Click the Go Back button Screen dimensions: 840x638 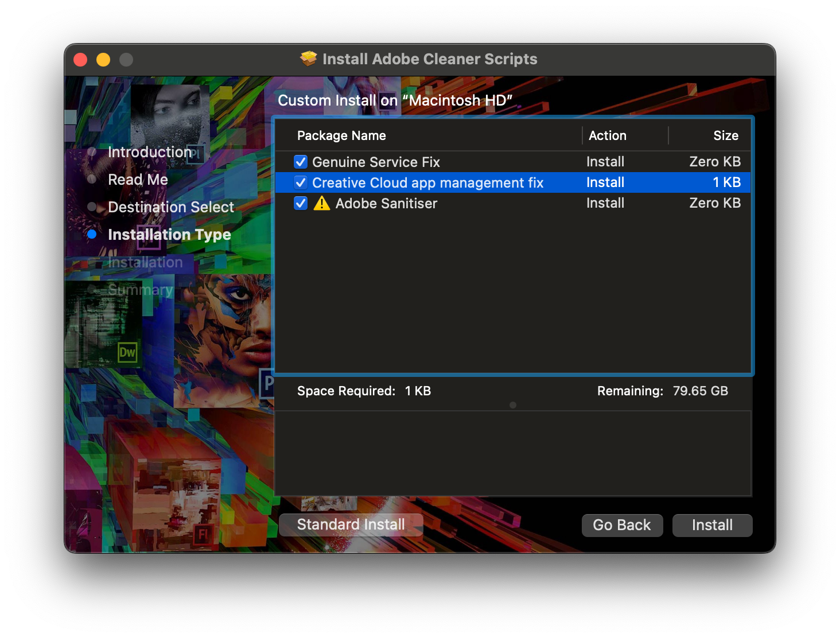[622, 525]
